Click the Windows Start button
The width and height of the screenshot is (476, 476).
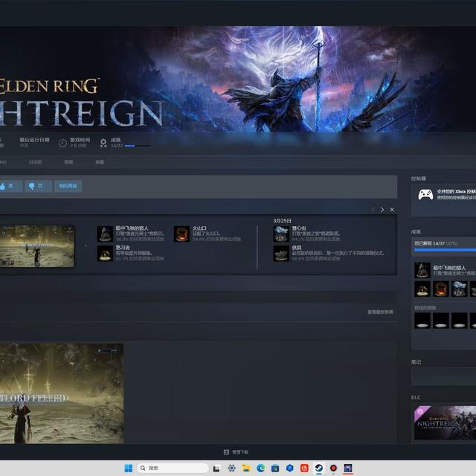click(128, 468)
